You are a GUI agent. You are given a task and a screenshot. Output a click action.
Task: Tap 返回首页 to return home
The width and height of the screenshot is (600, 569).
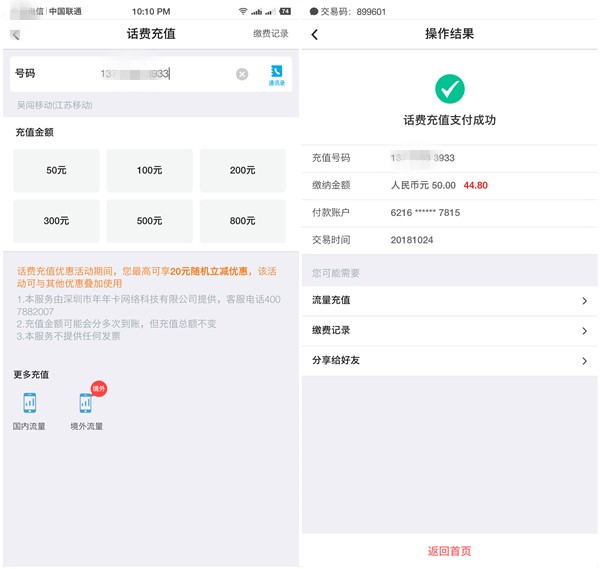pyautogui.click(x=449, y=551)
